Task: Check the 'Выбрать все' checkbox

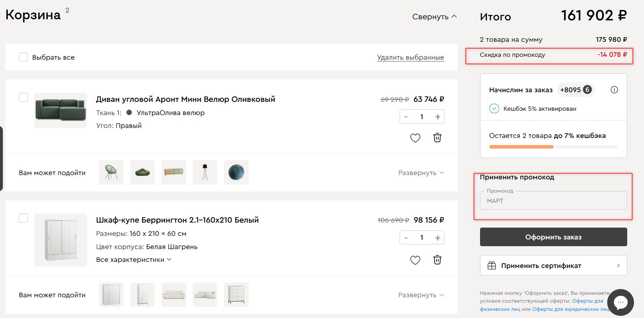Action: point(23,57)
